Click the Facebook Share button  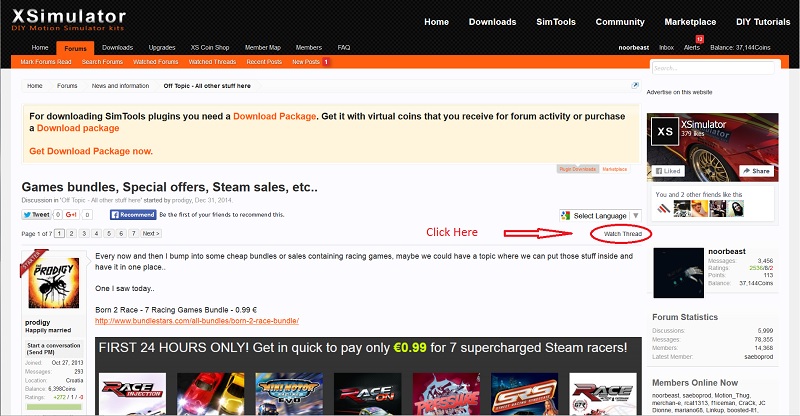756,171
